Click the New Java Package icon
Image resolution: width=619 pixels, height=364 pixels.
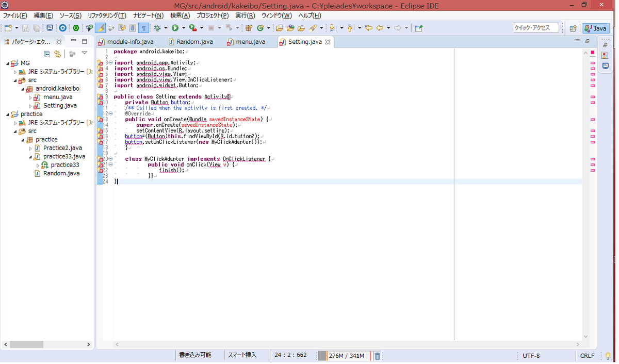(x=249, y=28)
